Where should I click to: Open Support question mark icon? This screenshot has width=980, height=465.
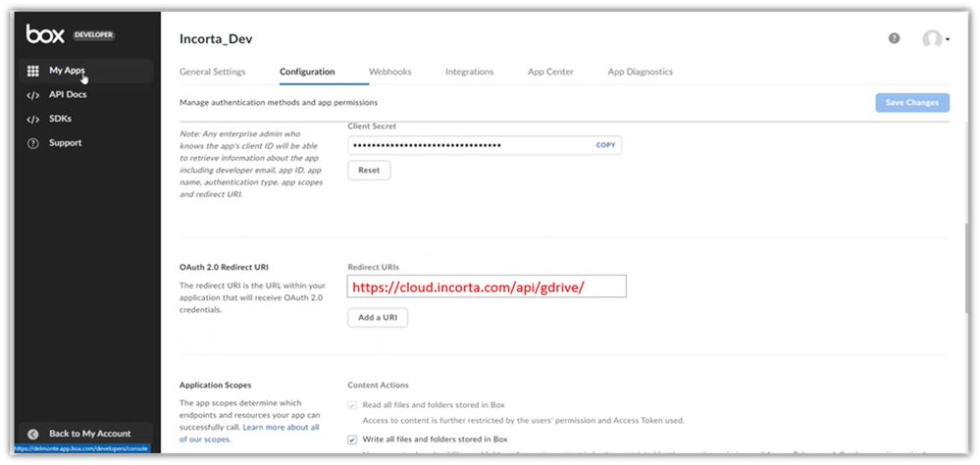tap(32, 143)
